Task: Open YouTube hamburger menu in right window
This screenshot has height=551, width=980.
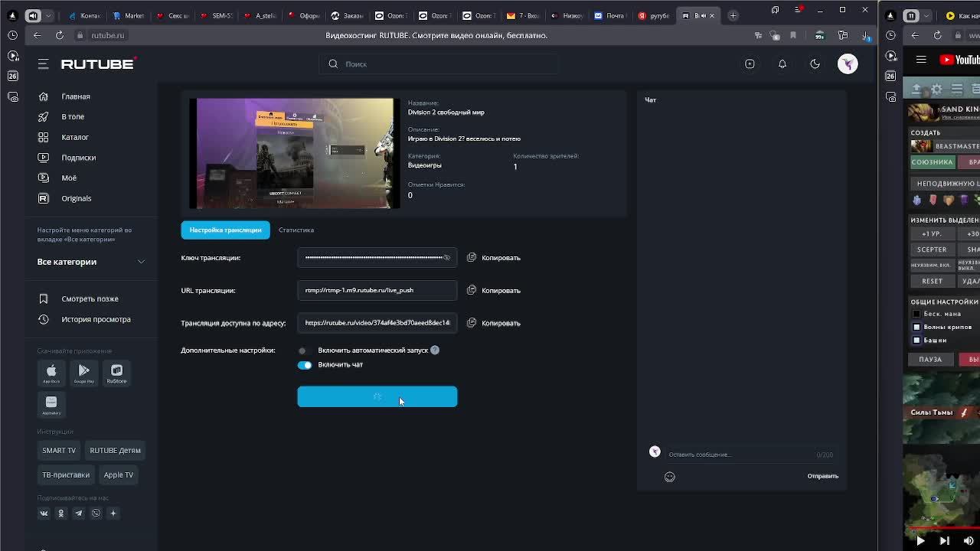Action: coord(921,60)
